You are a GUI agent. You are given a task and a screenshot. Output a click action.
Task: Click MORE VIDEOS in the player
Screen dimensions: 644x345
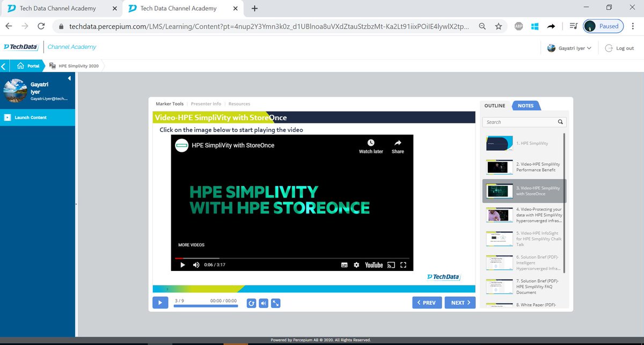(x=191, y=245)
